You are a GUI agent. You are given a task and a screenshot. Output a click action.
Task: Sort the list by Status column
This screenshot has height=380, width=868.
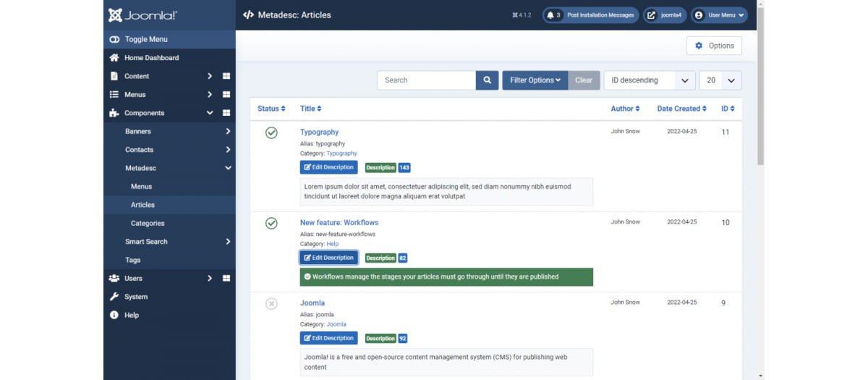[x=271, y=109]
